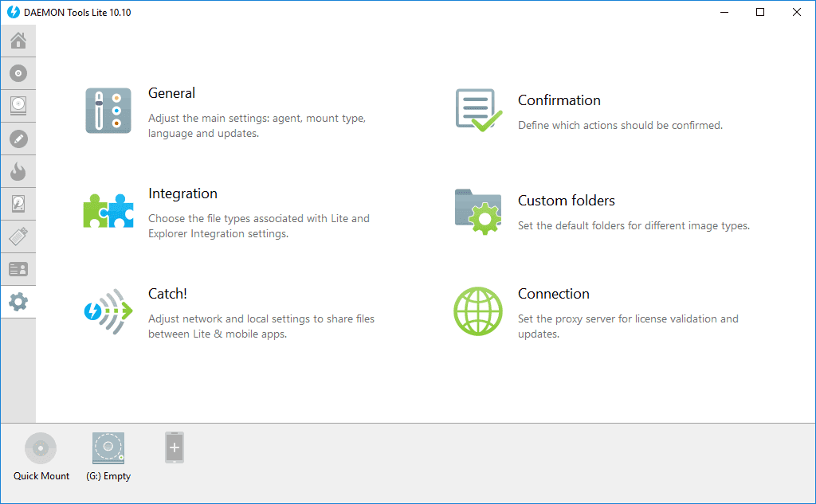The image size is (816, 504).
Task: Click the Confirmation checklist icon
Action: click(479, 110)
